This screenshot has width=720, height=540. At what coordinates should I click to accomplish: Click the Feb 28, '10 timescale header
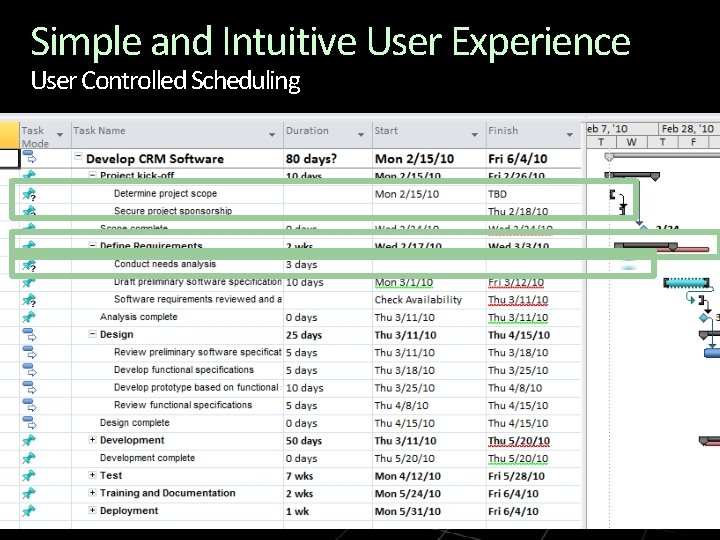(687, 129)
